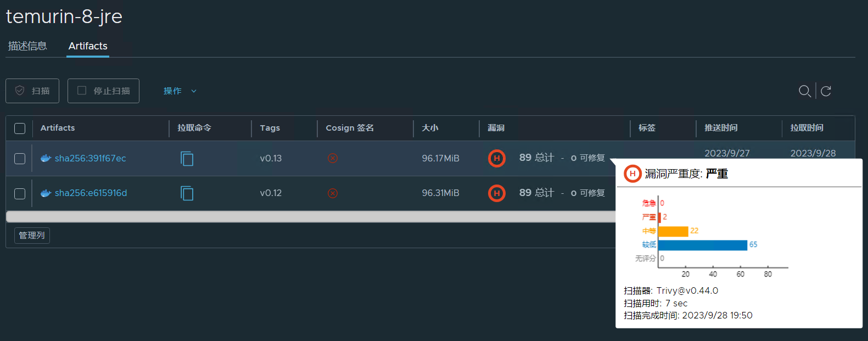This screenshot has height=341, width=868.
Task: Copy pull command for sha256:391f67ec
Action: click(x=187, y=159)
